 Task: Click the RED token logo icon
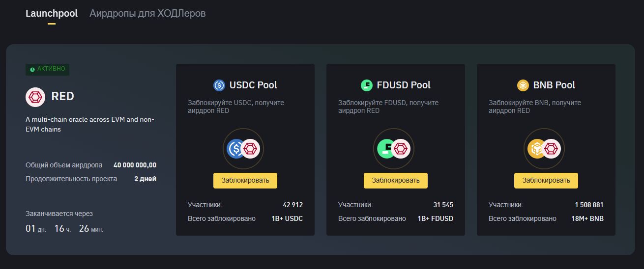tap(35, 97)
